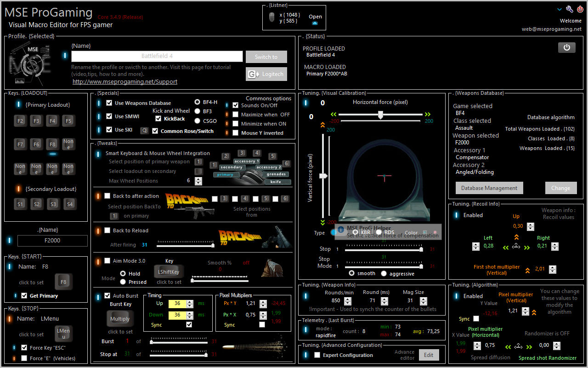Viewport: 588px width, 368px height.
Task: Click the Logitech button
Action: [x=266, y=74]
